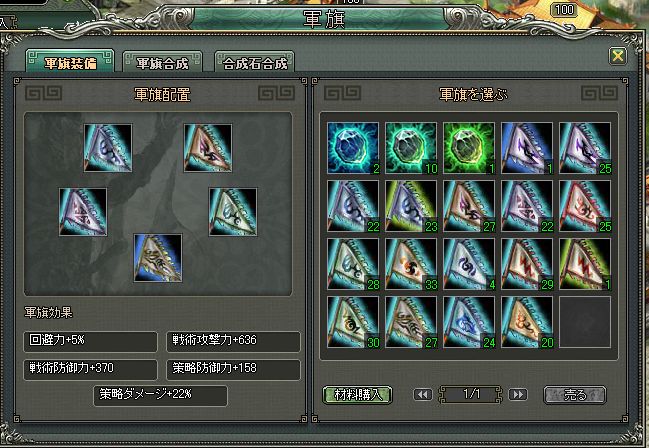The width and height of the screenshot is (649, 448).
Task: Open the 軍旗装備 tab
Action: (x=70, y=62)
